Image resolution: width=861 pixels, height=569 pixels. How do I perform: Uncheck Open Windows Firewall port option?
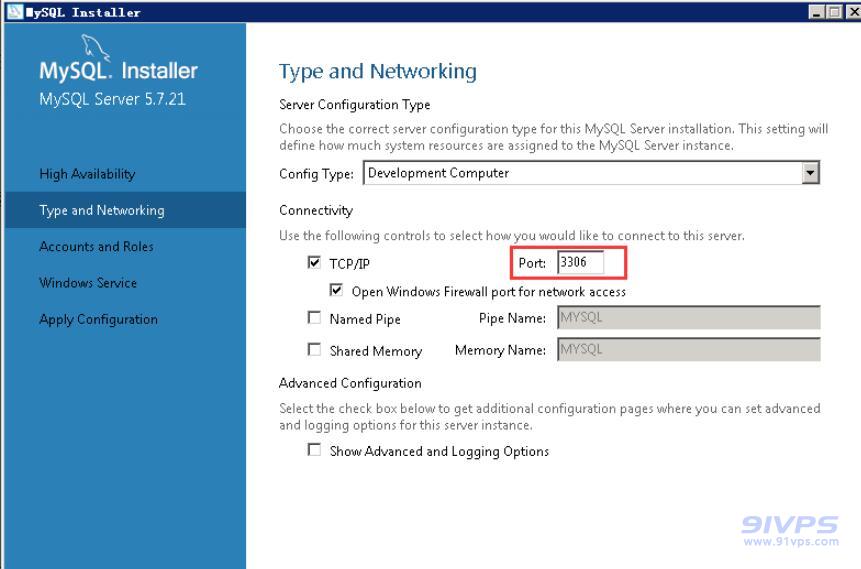coord(336,289)
